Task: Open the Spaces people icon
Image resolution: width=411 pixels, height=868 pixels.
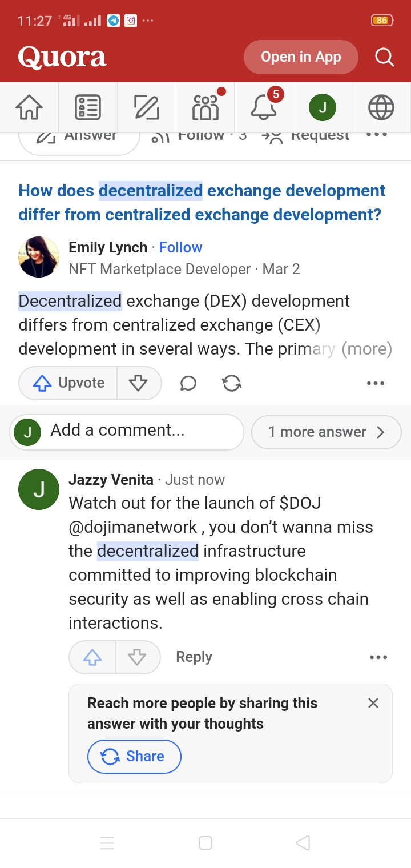Action: tap(205, 107)
